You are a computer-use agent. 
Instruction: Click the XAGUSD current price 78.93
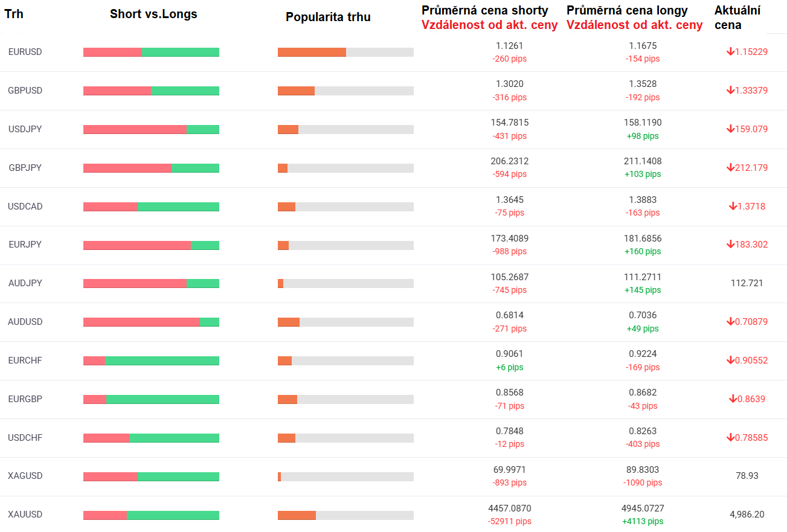747,476
